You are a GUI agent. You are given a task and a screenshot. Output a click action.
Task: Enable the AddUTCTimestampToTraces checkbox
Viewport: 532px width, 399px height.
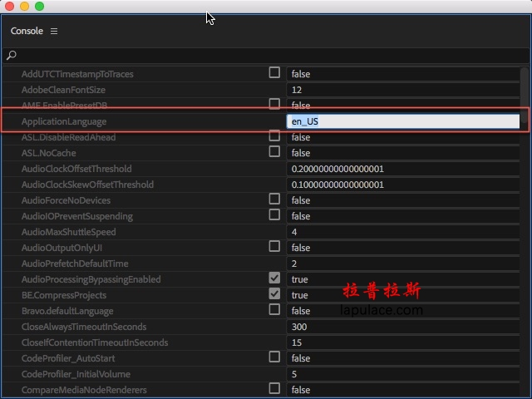[x=274, y=73]
